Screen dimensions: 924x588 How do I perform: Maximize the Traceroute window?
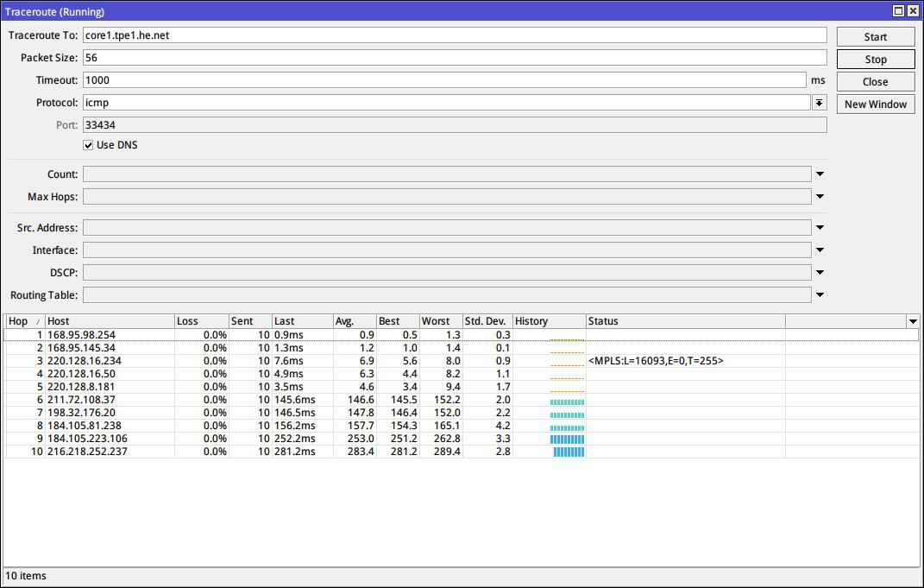(x=898, y=11)
